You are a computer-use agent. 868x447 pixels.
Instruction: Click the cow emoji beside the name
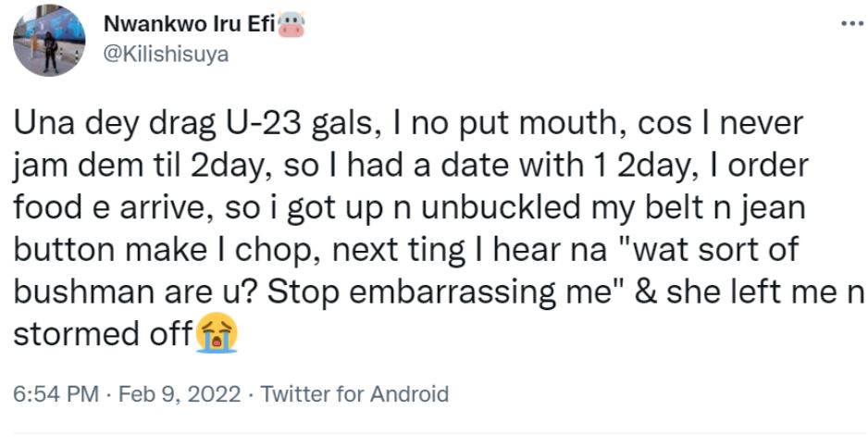291,26
